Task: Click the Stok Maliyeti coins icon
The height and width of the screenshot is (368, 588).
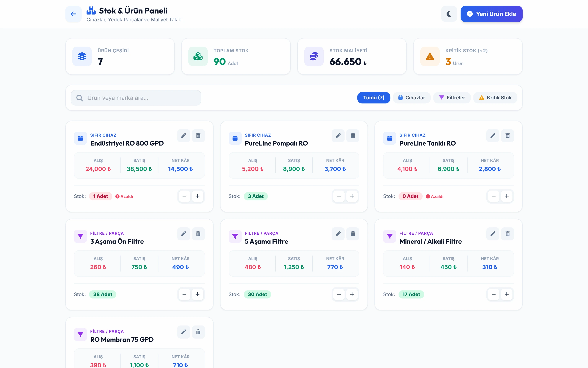Action: [x=314, y=56]
